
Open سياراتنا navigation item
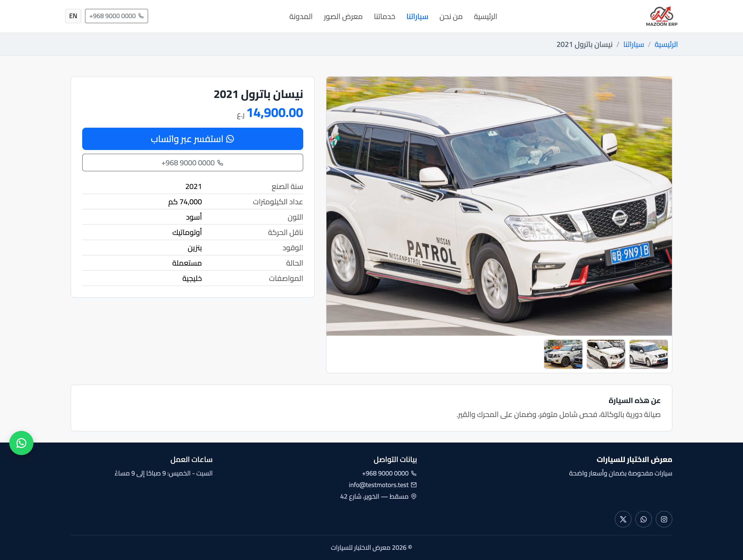click(x=417, y=16)
